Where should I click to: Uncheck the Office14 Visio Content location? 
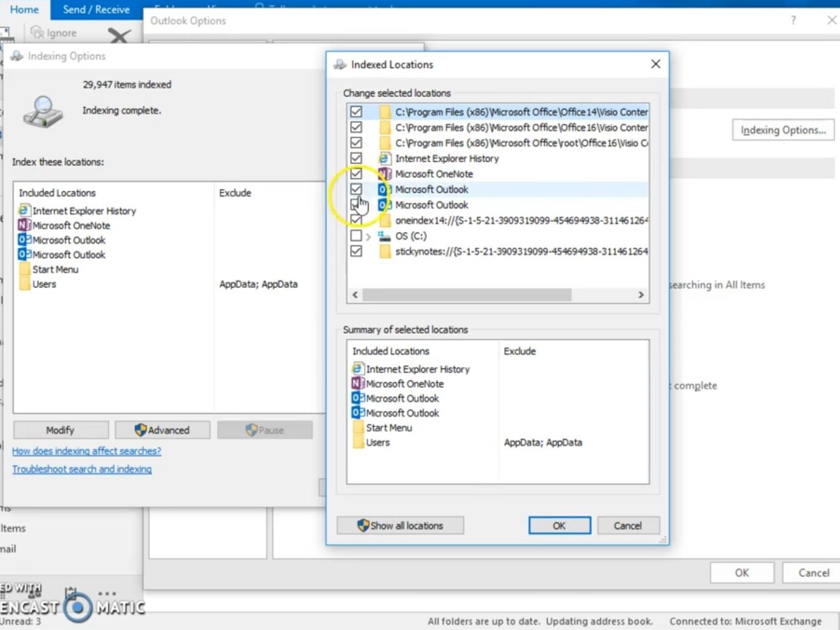point(356,112)
